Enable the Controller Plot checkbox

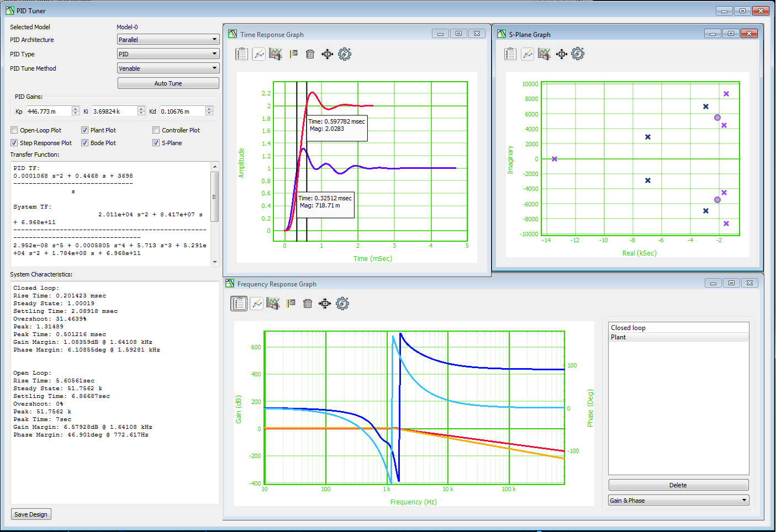(156, 130)
